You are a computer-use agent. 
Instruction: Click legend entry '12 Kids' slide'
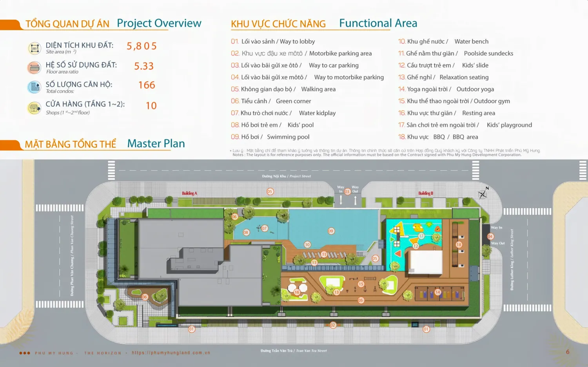coord(443,65)
